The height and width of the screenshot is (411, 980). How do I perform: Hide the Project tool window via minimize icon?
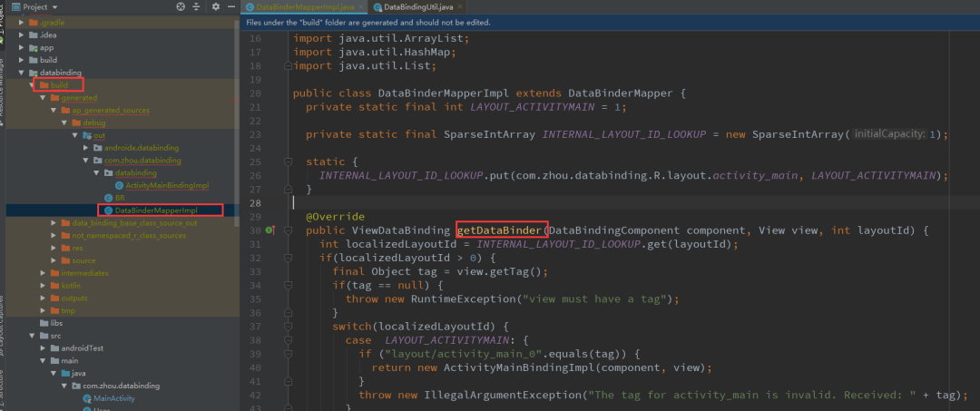pyautogui.click(x=231, y=7)
